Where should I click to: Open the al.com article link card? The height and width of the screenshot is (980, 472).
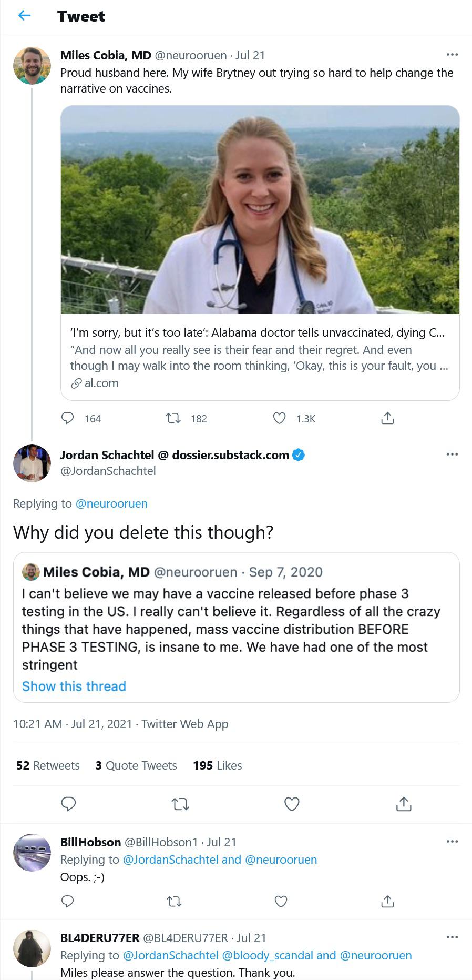(260, 358)
